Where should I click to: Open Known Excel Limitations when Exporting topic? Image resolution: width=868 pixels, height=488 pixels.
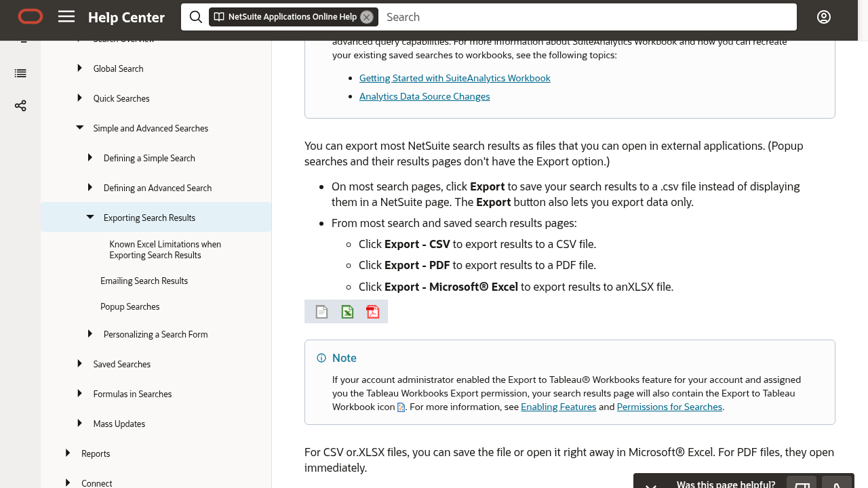click(165, 249)
